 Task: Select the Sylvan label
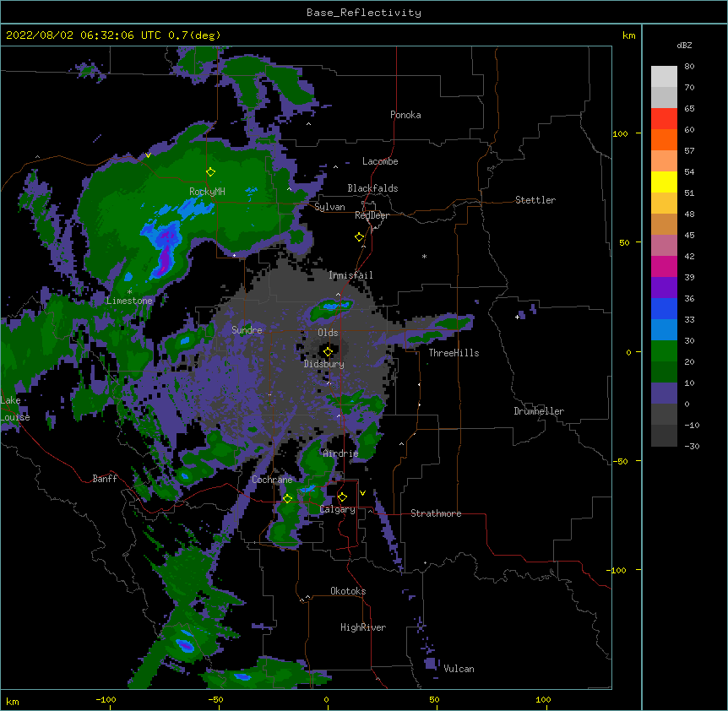(329, 207)
